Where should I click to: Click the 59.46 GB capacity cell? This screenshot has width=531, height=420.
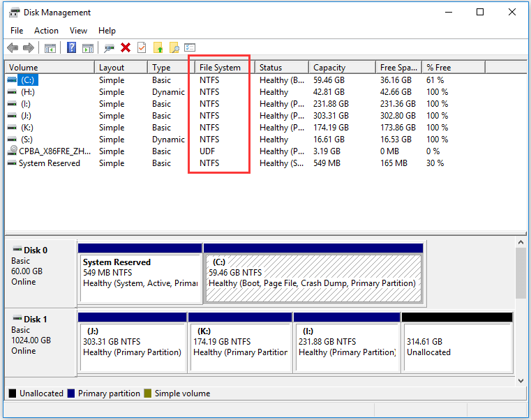click(x=329, y=80)
